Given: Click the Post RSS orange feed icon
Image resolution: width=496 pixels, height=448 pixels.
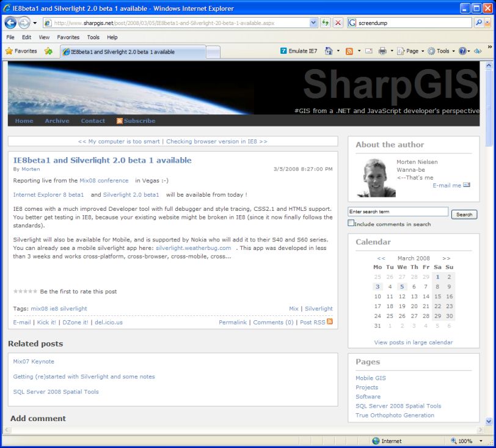Looking at the screenshot, I should coord(330,321).
